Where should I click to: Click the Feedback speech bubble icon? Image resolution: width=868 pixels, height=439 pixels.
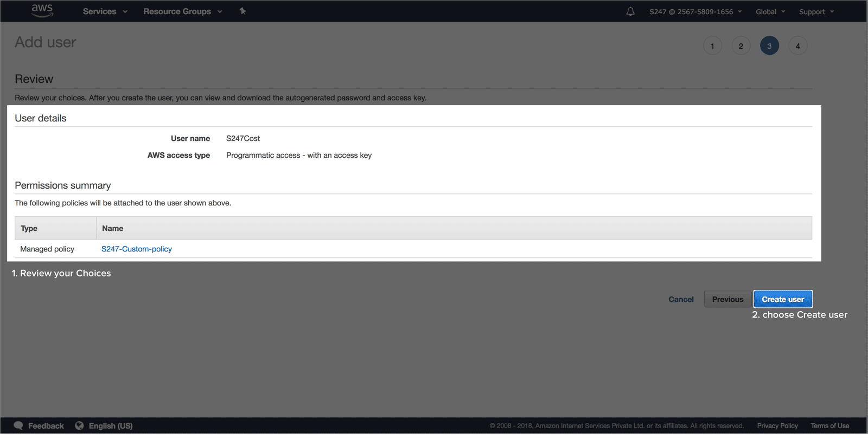point(18,425)
